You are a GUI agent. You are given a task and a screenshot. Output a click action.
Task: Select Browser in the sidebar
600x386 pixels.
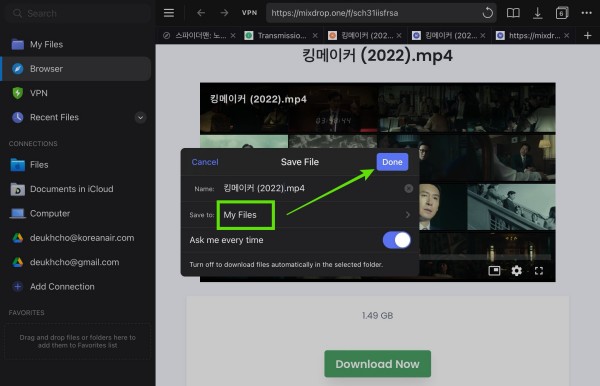(x=77, y=69)
